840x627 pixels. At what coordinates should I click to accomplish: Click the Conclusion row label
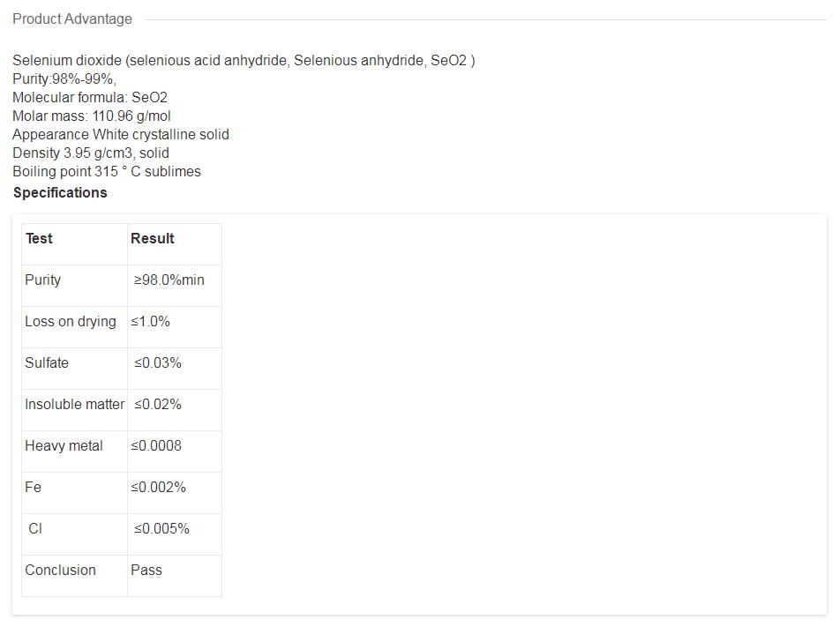coord(60,570)
